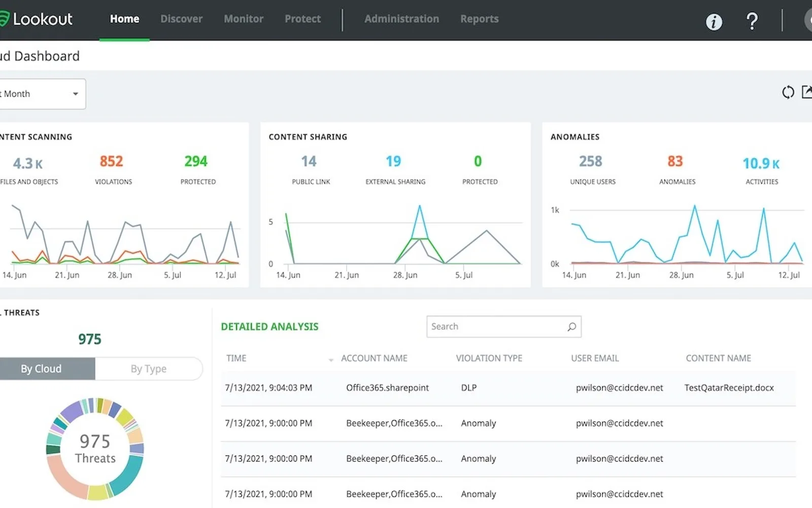
Task: Select the 7/13/2021, 9:04:03 PM timestamp
Action: point(268,388)
